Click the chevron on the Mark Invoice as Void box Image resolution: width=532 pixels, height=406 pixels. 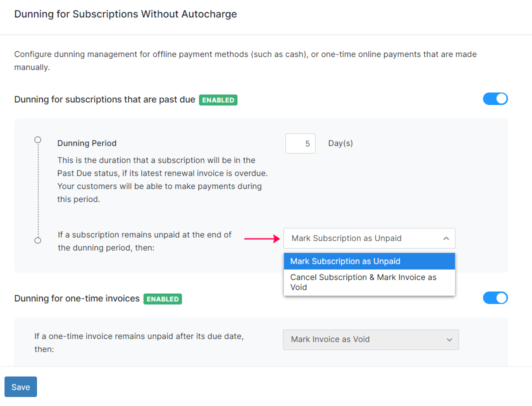(449, 339)
